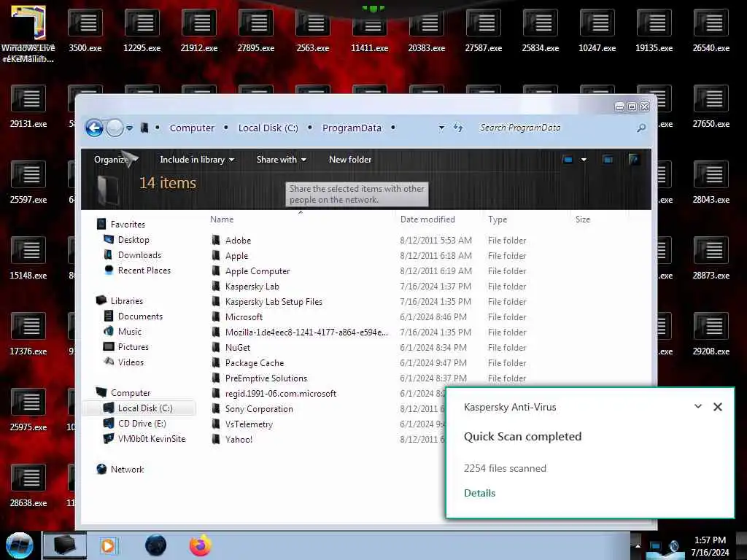The width and height of the screenshot is (747, 560).
Task: Select Computer in the navigation pane
Action: [131, 393]
